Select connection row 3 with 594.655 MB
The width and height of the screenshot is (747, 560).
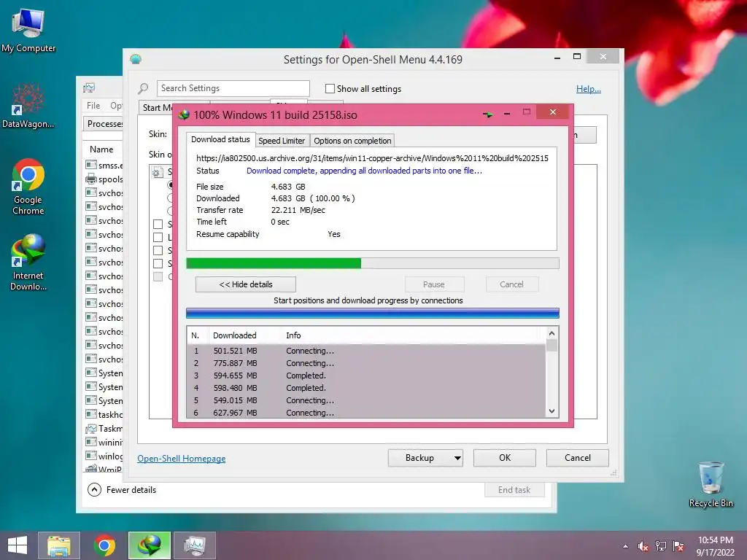click(366, 376)
